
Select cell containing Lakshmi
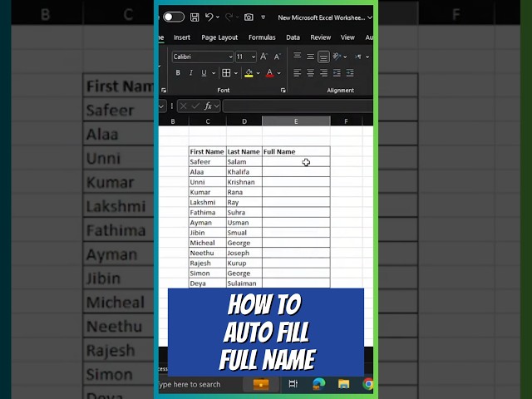(x=207, y=203)
